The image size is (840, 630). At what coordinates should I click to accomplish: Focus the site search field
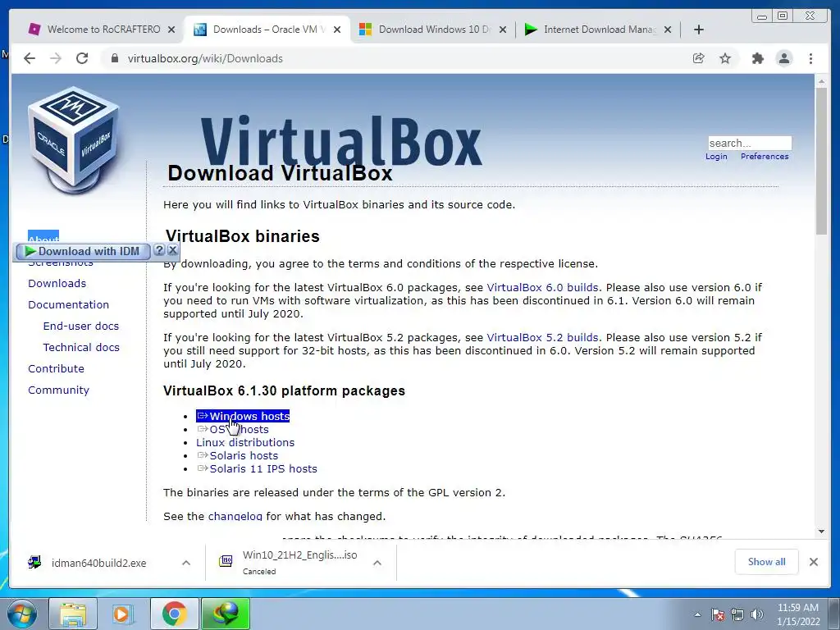pyautogui.click(x=750, y=143)
